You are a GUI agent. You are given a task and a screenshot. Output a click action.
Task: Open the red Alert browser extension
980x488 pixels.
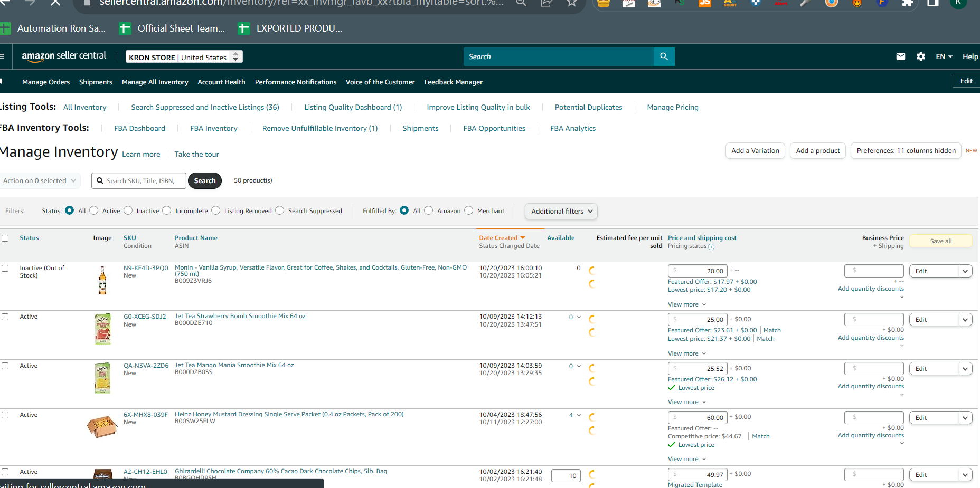click(781, 3)
